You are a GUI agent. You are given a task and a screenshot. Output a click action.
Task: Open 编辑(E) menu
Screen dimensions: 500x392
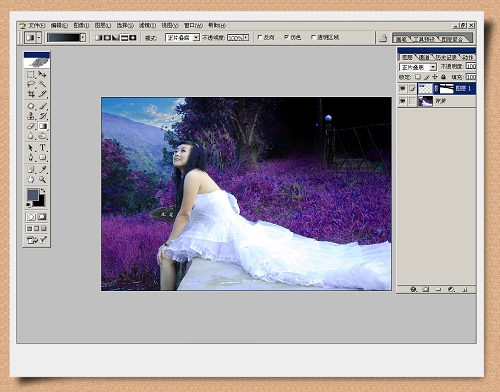[59, 25]
